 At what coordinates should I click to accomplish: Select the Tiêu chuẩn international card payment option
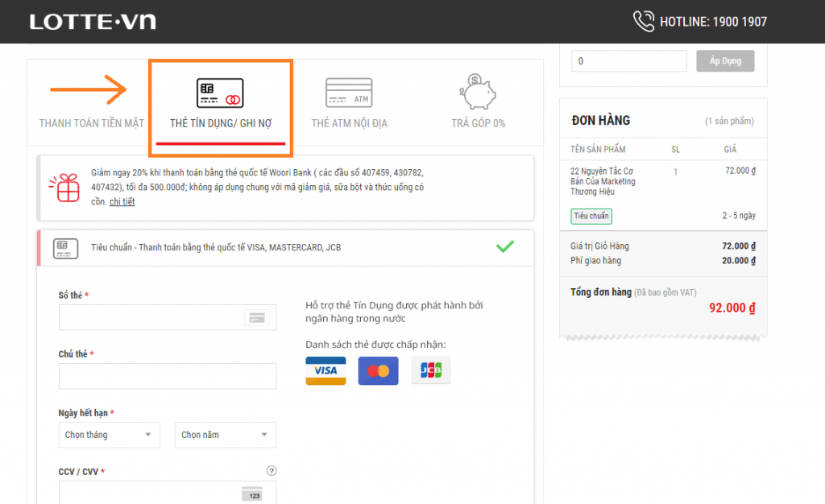[216, 247]
